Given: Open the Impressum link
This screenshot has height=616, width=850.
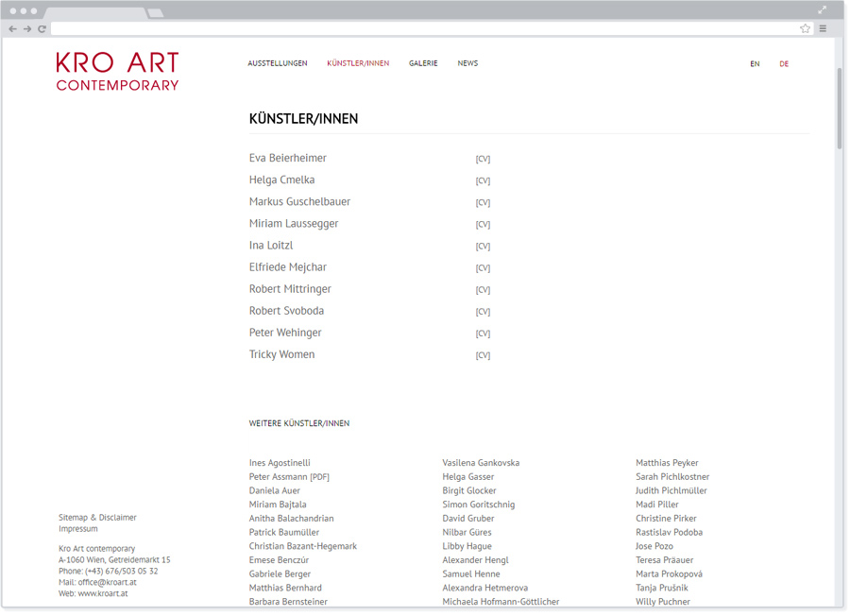Looking at the screenshot, I should pyautogui.click(x=77, y=529).
